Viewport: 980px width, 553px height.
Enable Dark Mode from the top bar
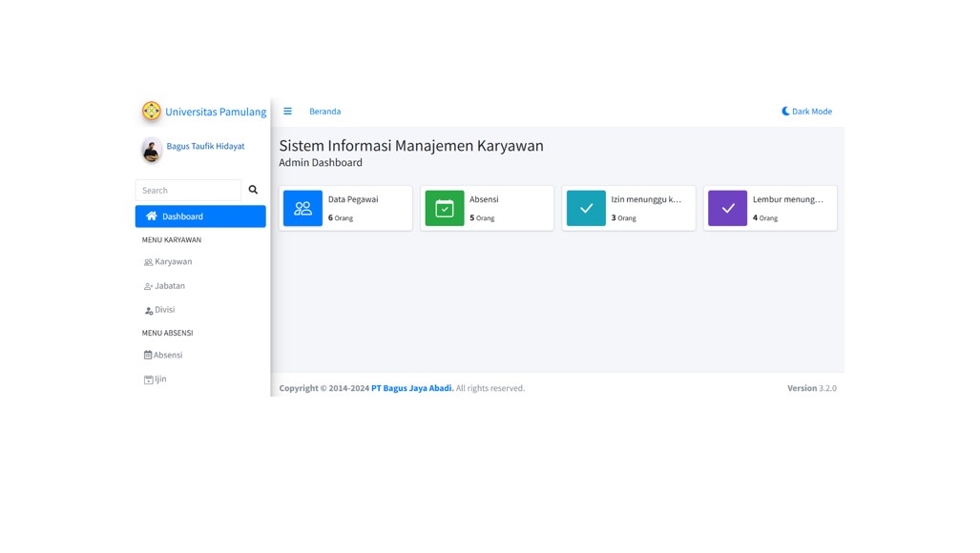[x=807, y=112]
